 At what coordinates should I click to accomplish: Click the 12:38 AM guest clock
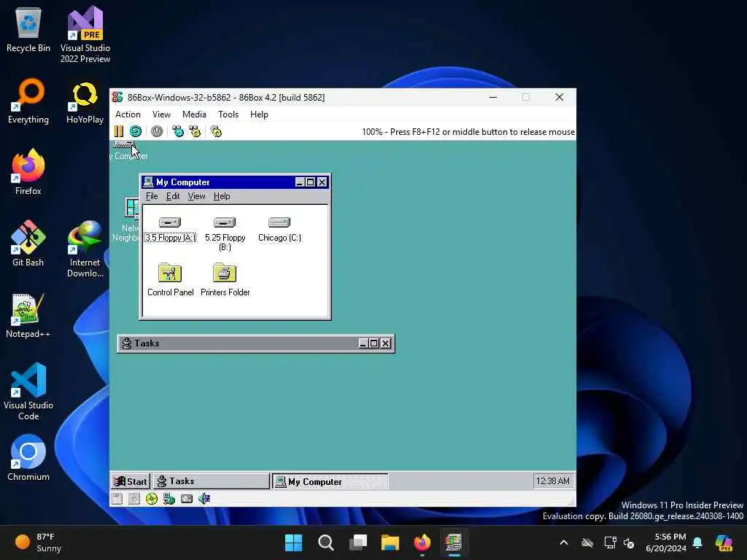point(553,481)
